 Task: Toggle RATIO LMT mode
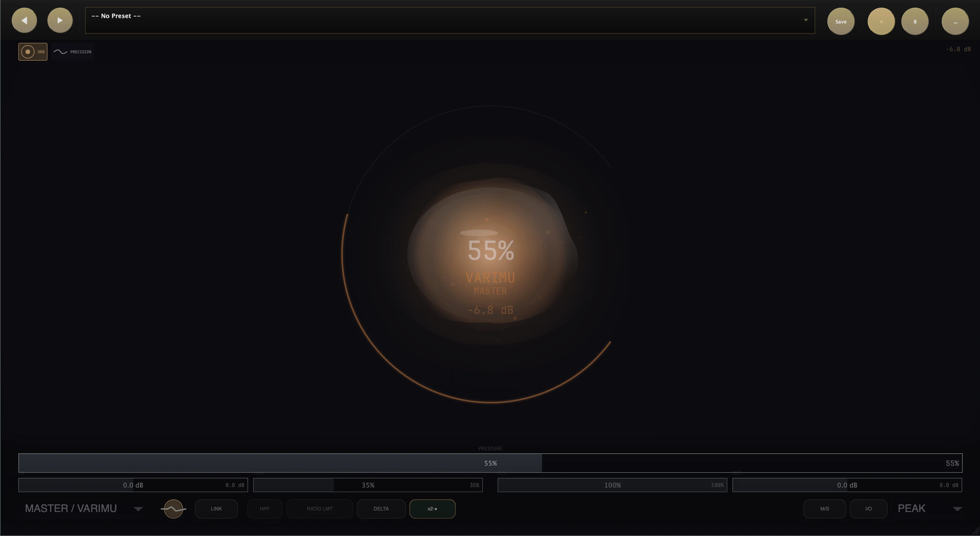320,509
